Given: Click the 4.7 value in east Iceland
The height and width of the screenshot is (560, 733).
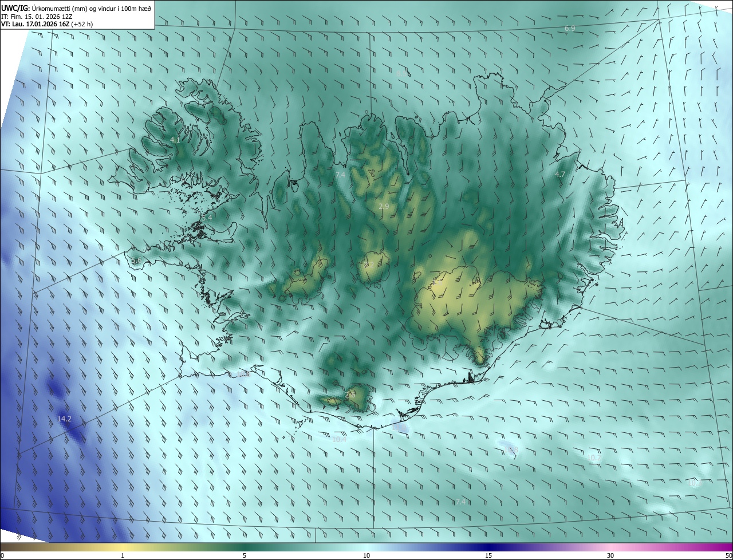Looking at the screenshot, I should pos(560,174).
